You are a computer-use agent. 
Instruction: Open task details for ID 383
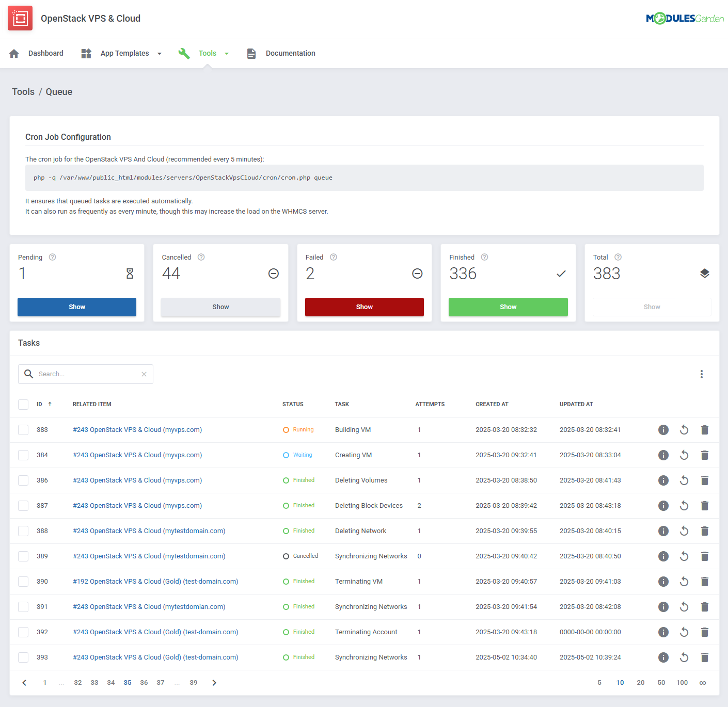pyautogui.click(x=663, y=429)
